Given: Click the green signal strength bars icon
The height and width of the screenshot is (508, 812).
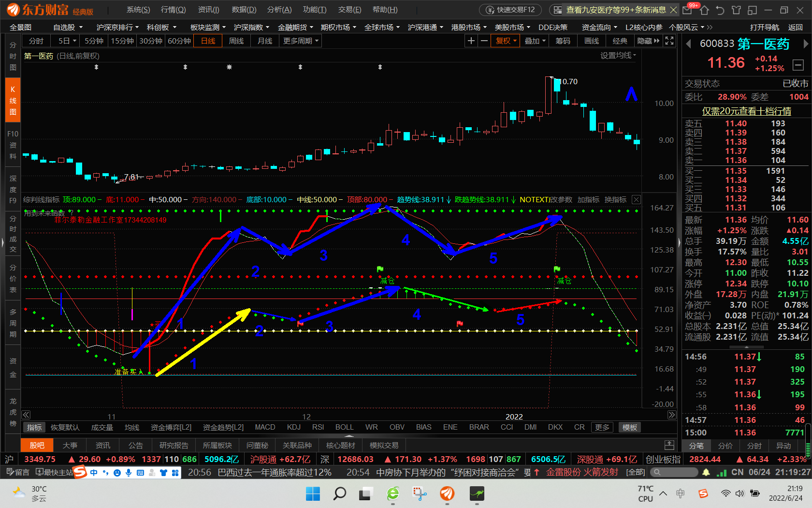Looking at the screenshot, I should [722, 472].
